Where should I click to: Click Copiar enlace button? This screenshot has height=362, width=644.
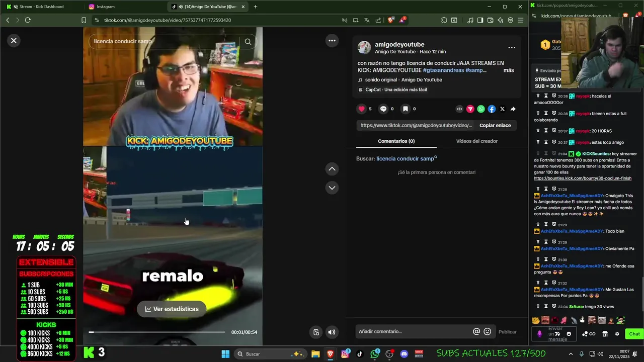pyautogui.click(x=495, y=125)
